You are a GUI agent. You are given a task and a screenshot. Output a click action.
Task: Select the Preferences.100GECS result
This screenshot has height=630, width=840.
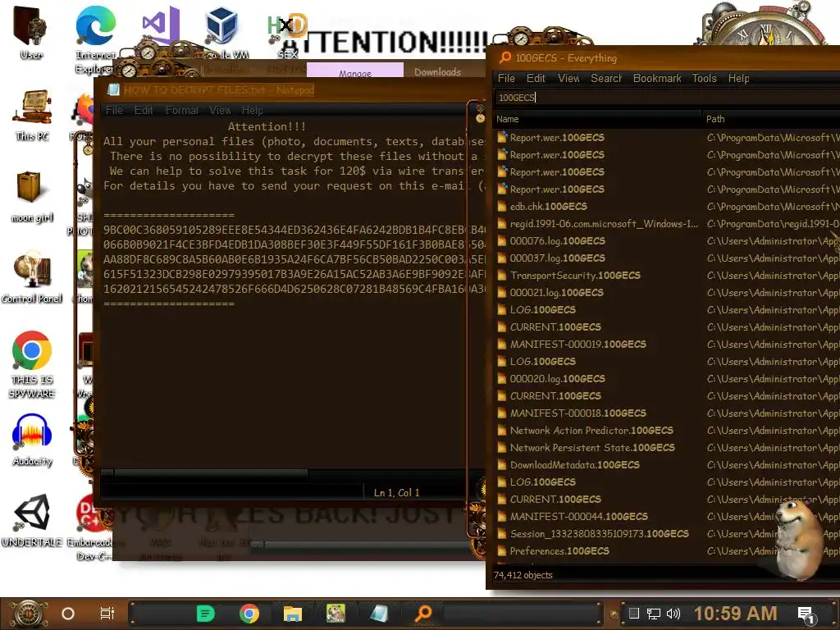(666, 550)
